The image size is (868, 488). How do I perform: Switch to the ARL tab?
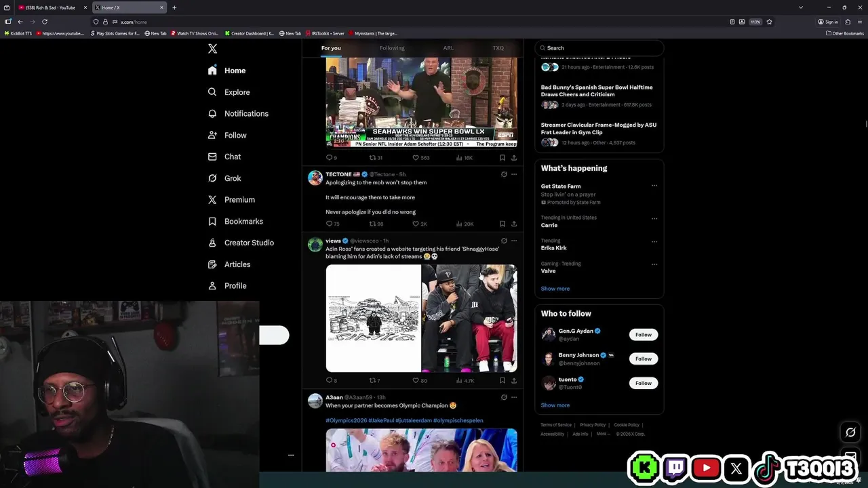click(x=448, y=48)
